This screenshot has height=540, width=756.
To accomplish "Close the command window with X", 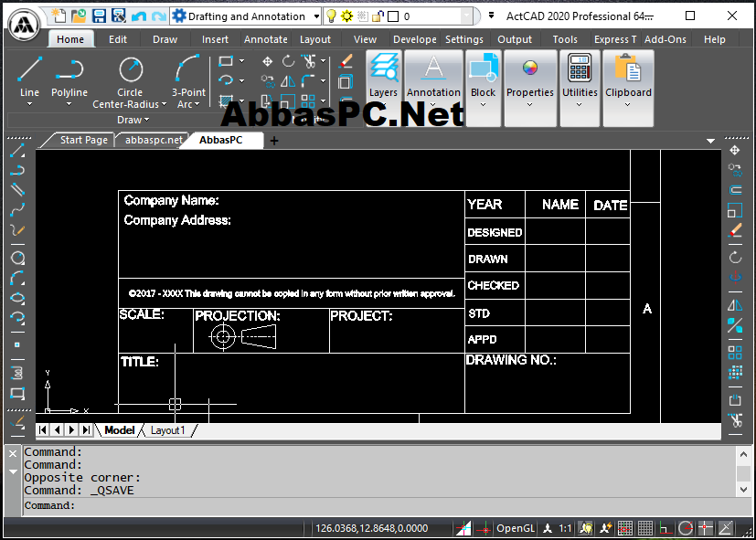I will pyautogui.click(x=13, y=453).
